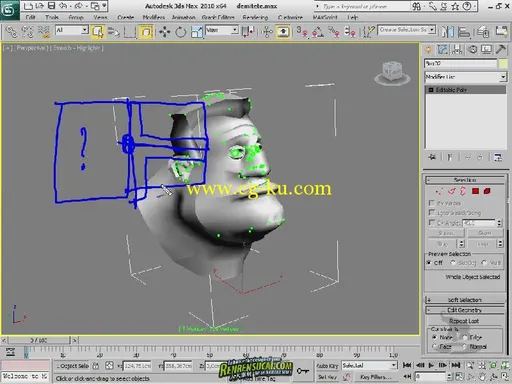The height and width of the screenshot is (384, 512).
Task: Click the Bind to Space Warp tool
Action: (x=44, y=32)
